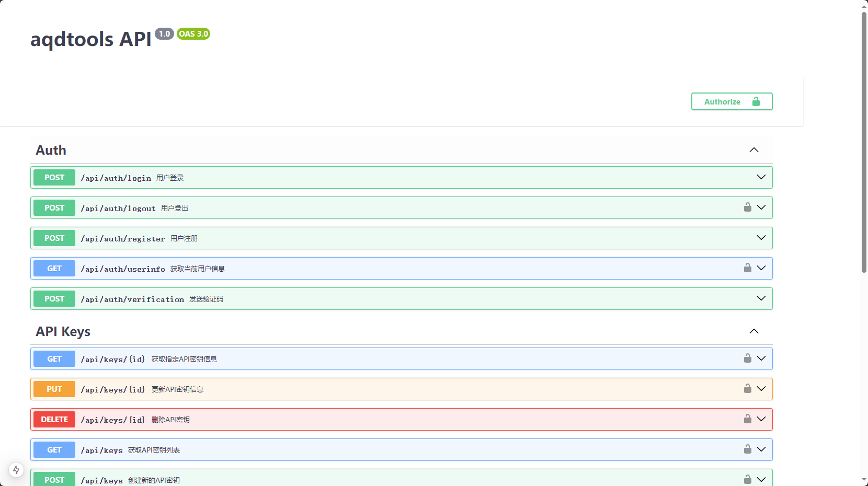Expand the POST /api/auth/login chevron

pyautogui.click(x=761, y=177)
